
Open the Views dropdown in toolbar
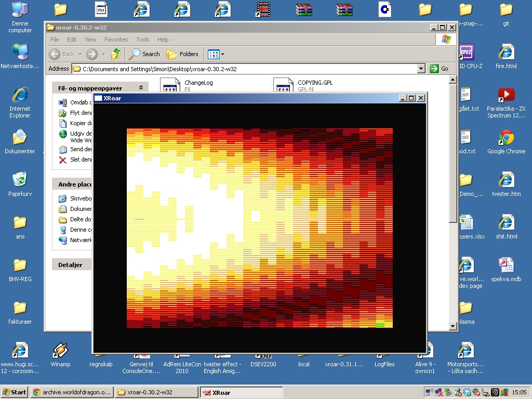(216, 54)
